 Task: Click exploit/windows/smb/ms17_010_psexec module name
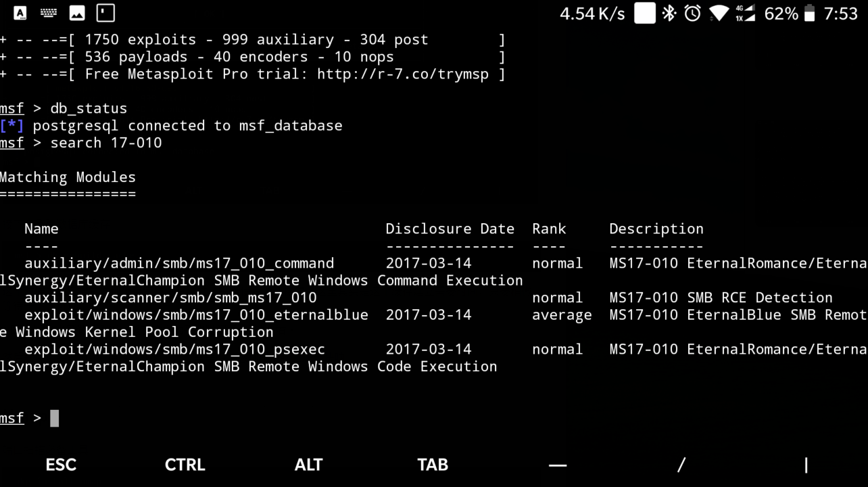(x=175, y=350)
